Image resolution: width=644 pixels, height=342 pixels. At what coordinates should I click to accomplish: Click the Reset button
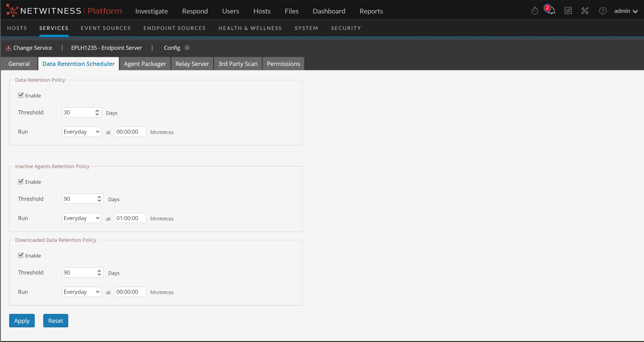point(55,321)
